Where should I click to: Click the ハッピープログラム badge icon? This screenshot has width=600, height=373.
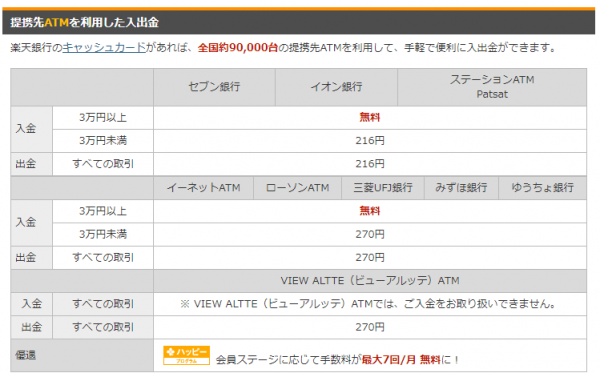click(186, 355)
